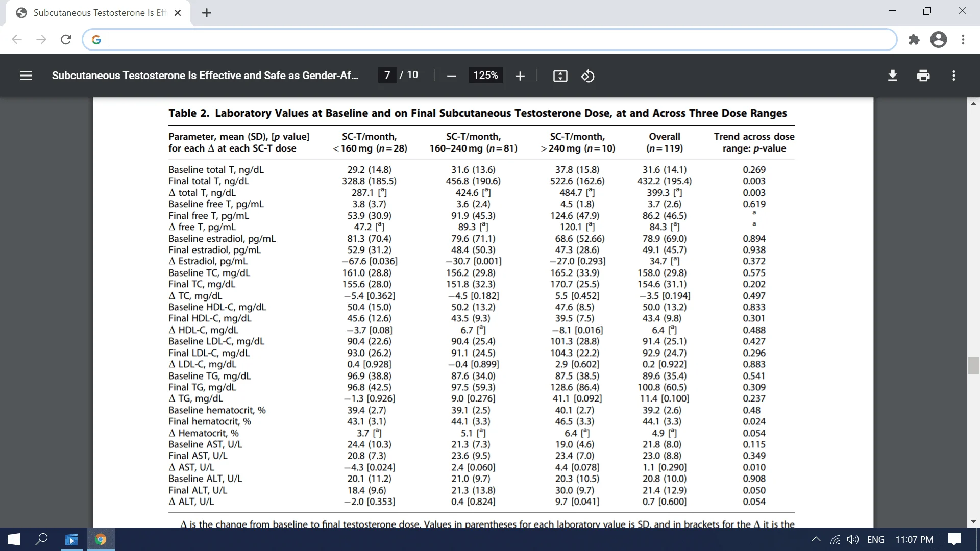
Task: Open Windows taskbar search
Action: (42, 539)
